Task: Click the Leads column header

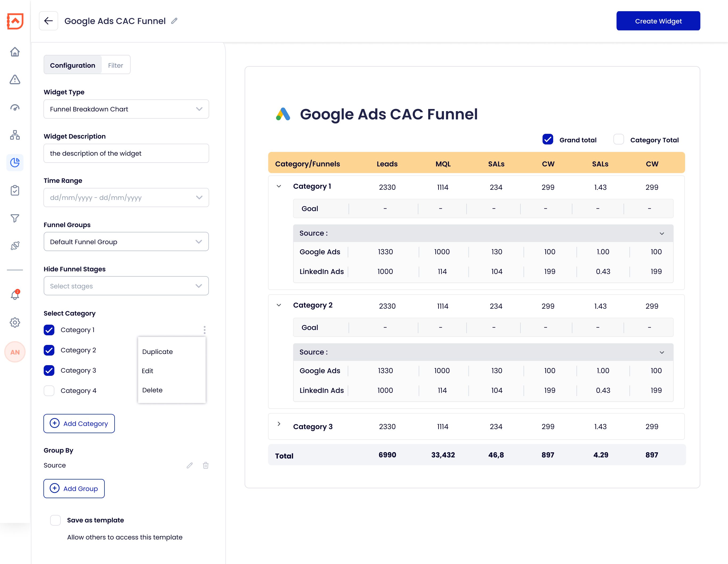Action: [387, 164]
